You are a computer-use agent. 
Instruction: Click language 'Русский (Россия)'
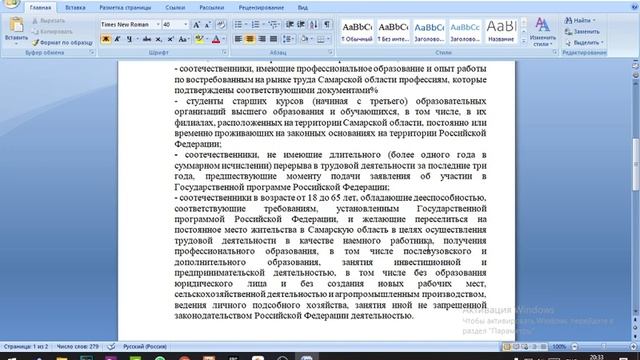click(x=144, y=347)
